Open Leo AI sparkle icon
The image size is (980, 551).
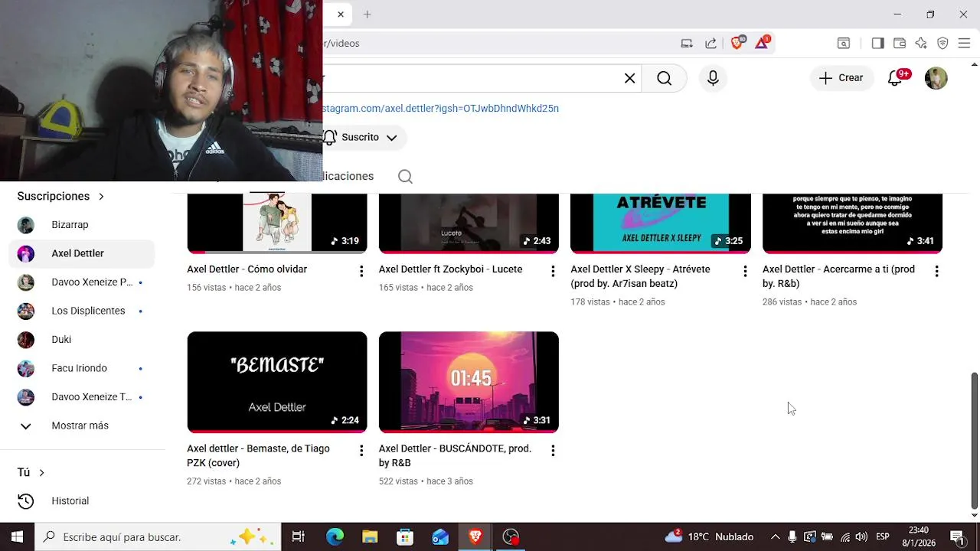[x=921, y=44]
